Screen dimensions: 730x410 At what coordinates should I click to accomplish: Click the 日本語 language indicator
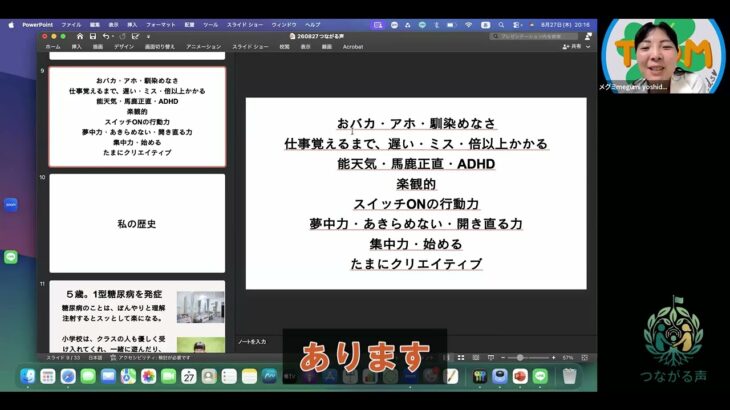(95, 357)
